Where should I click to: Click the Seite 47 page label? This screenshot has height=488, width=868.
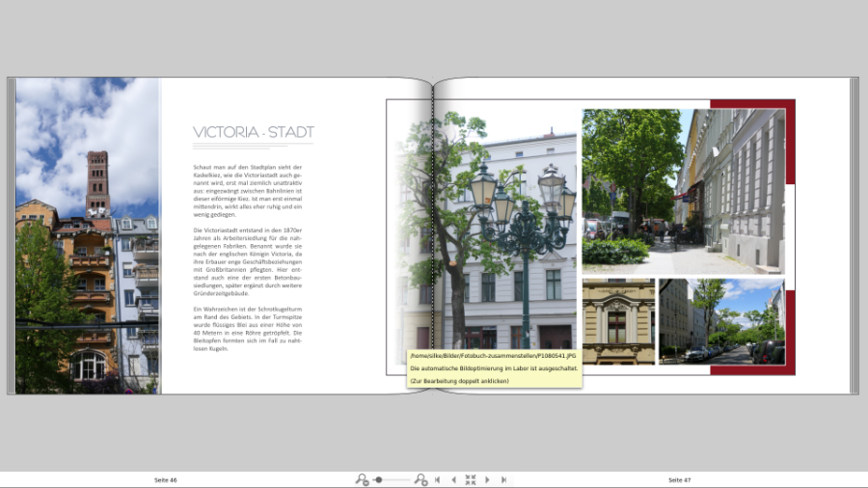click(x=680, y=479)
